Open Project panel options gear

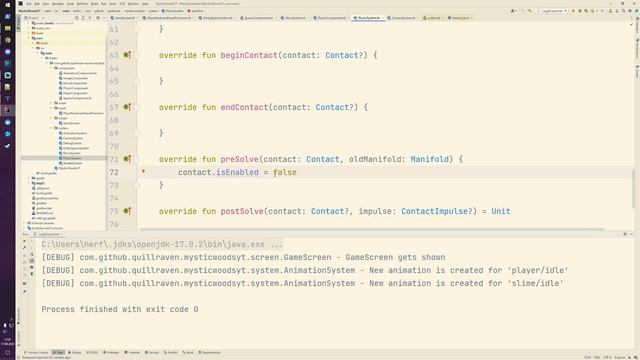(98, 18)
